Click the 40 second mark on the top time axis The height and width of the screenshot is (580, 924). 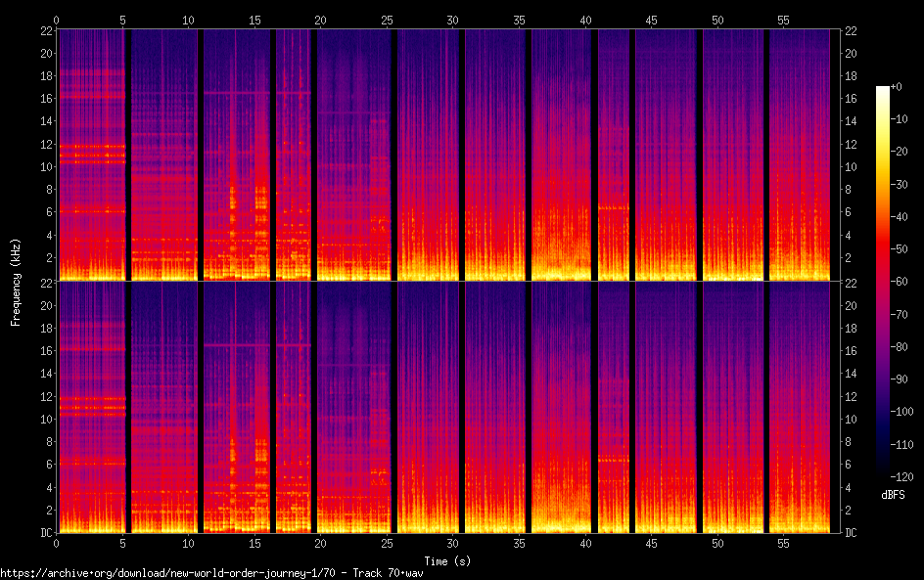(x=585, y=20)
